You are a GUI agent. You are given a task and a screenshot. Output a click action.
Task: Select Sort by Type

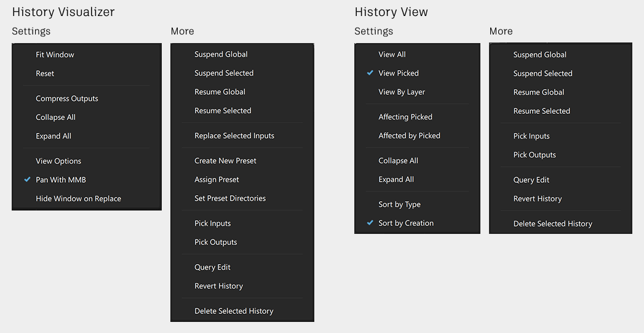[x=399, y=204]
